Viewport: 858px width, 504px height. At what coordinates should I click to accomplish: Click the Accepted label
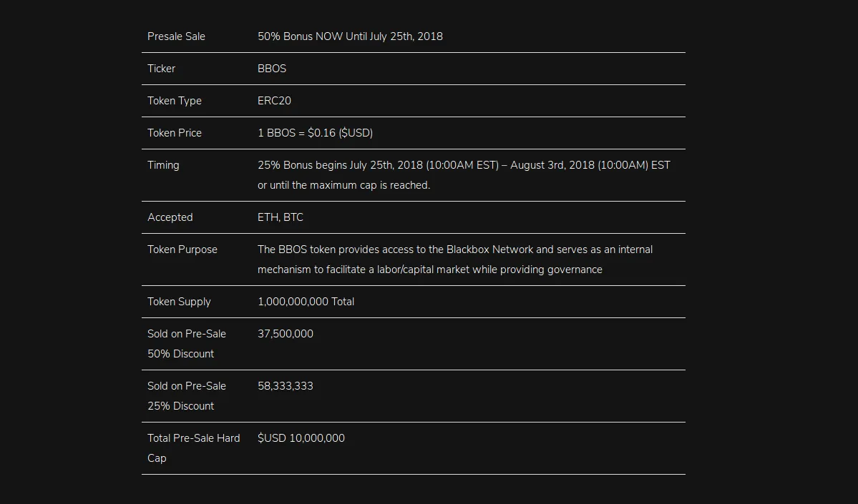(x=170, y=217)
